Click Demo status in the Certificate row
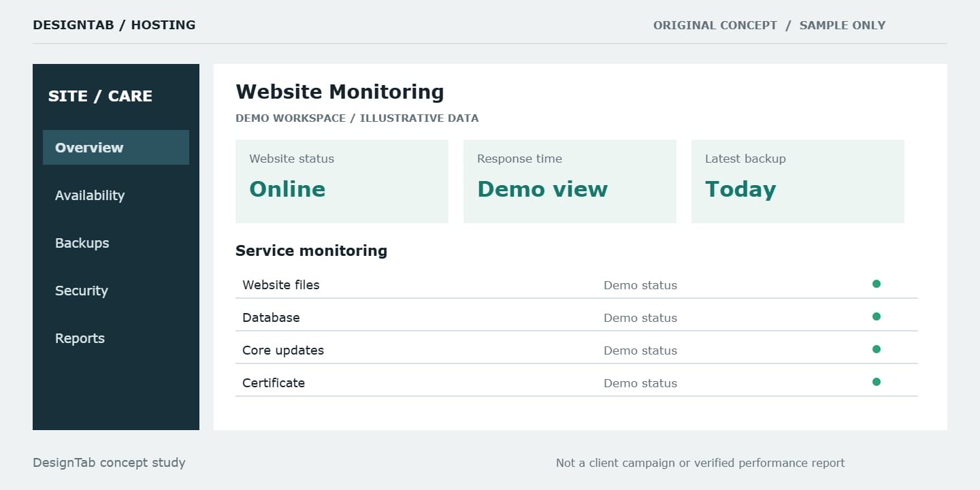Viewport: 980px width, 490px height. click(x=640, y=383)
